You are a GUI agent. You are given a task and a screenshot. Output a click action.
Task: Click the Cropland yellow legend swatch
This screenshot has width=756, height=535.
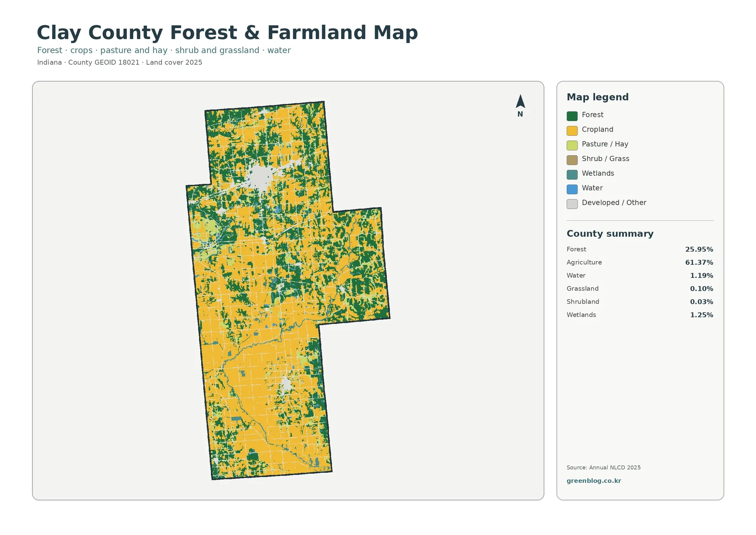[x=572, y=131]
